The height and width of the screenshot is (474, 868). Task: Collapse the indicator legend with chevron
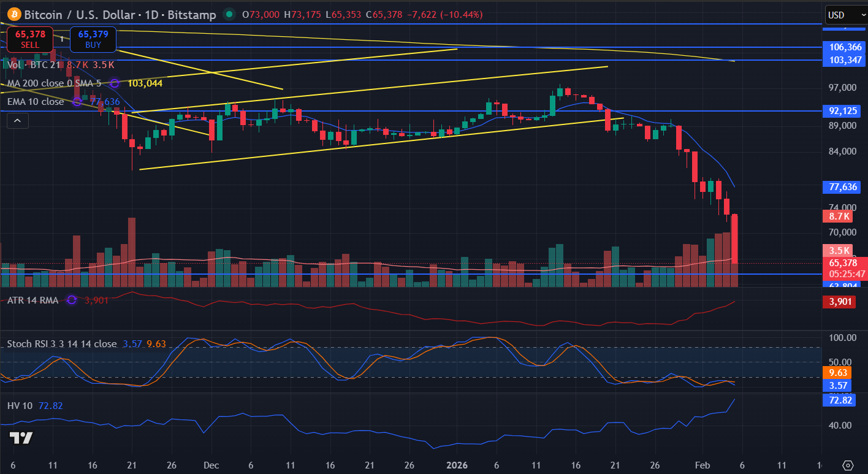point(17,121)
